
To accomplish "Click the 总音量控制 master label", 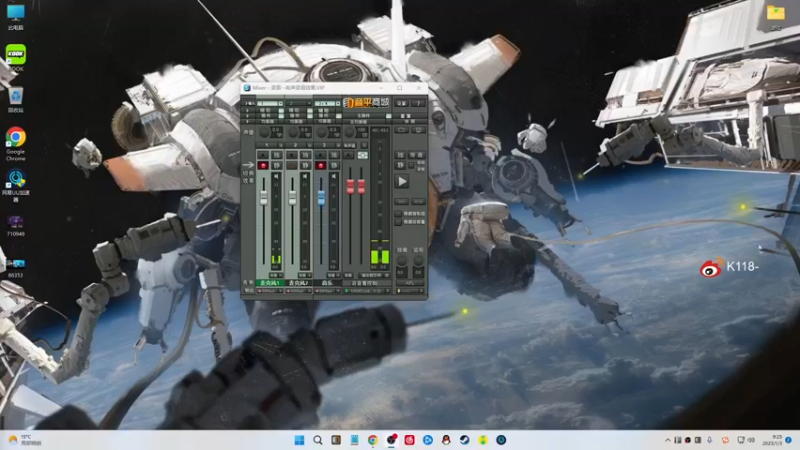I will (x=367, y=283).
